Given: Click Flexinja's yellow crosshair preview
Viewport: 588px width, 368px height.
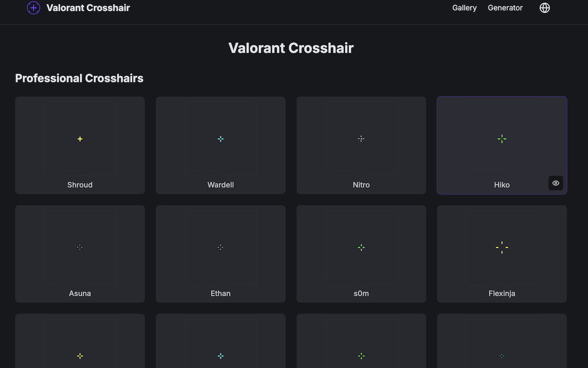Looking at the screenshot, I should tap(502, 247).
